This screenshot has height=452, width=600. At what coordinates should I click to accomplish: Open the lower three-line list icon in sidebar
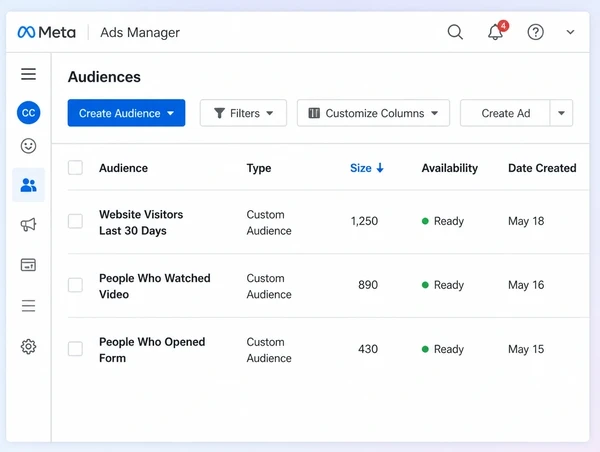(x=28, y=306)
